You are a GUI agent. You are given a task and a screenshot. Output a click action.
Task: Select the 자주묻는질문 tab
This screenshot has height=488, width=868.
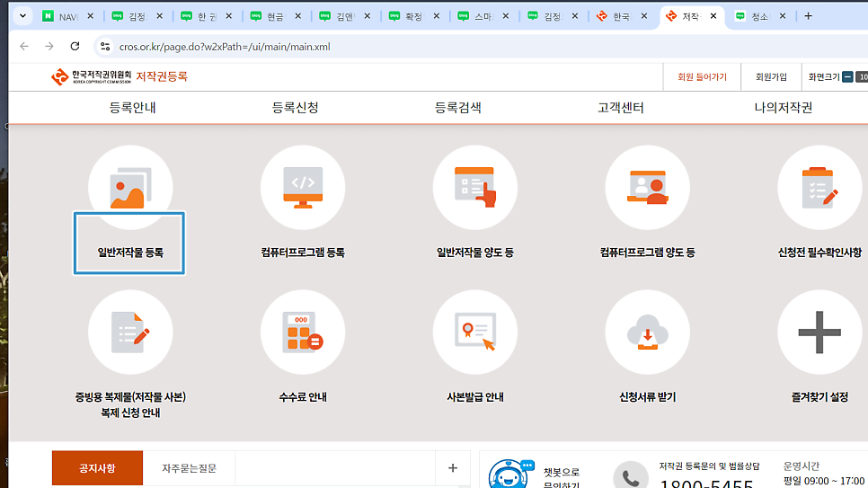pos(189,468)
